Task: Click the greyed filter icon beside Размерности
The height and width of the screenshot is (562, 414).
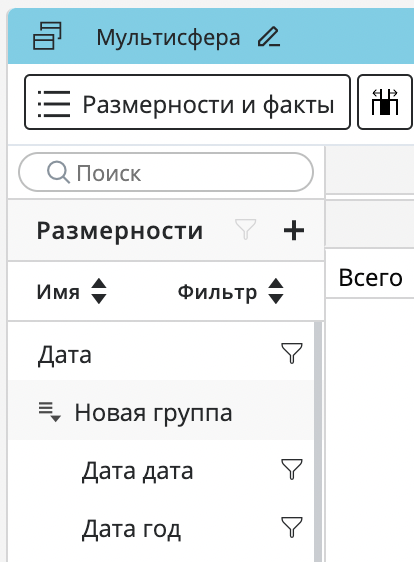Action: (x=246, y=229)
